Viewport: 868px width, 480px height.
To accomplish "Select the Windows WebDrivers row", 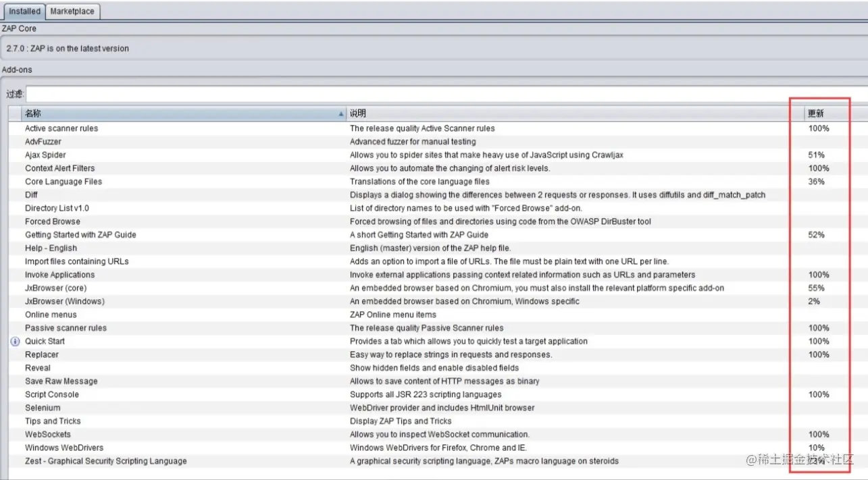I will (x=438, y=448).
